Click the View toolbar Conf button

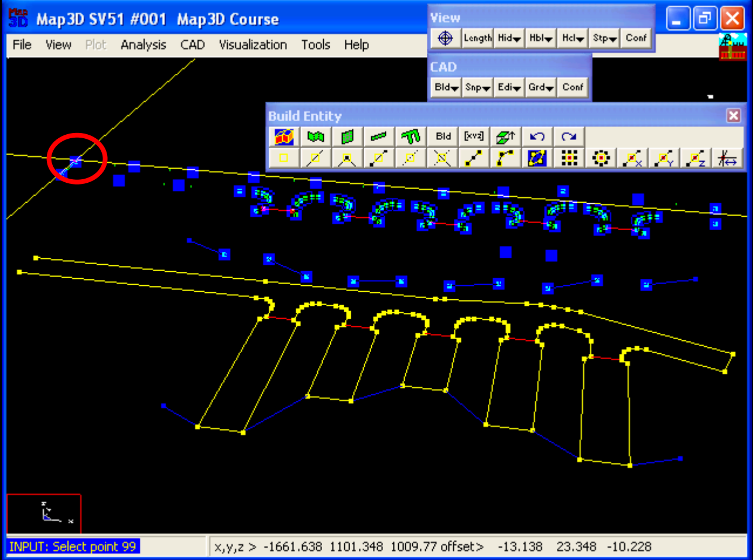pyautogui.click(x=636, y=38)
